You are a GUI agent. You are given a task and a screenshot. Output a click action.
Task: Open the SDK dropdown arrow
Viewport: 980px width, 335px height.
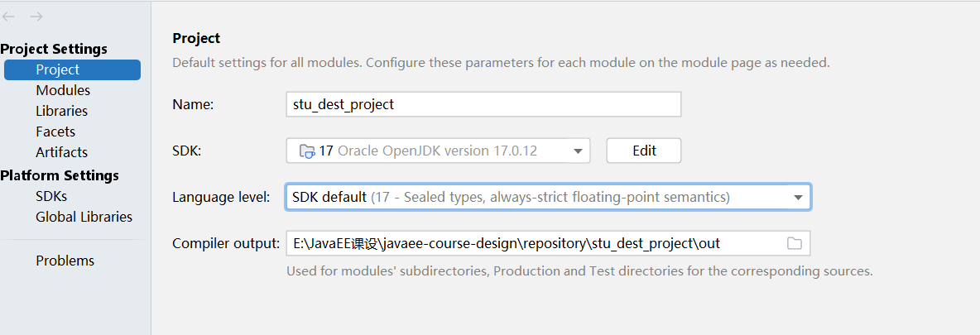(577, 151)
